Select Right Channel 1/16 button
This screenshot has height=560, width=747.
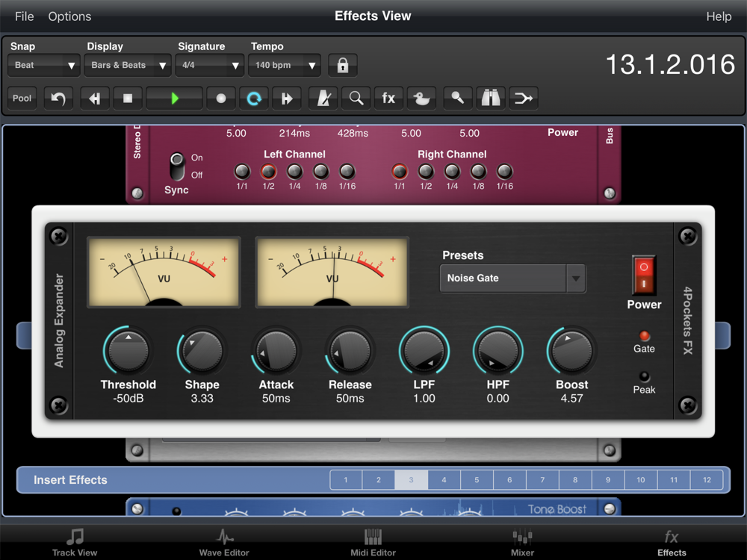point(504,171)
